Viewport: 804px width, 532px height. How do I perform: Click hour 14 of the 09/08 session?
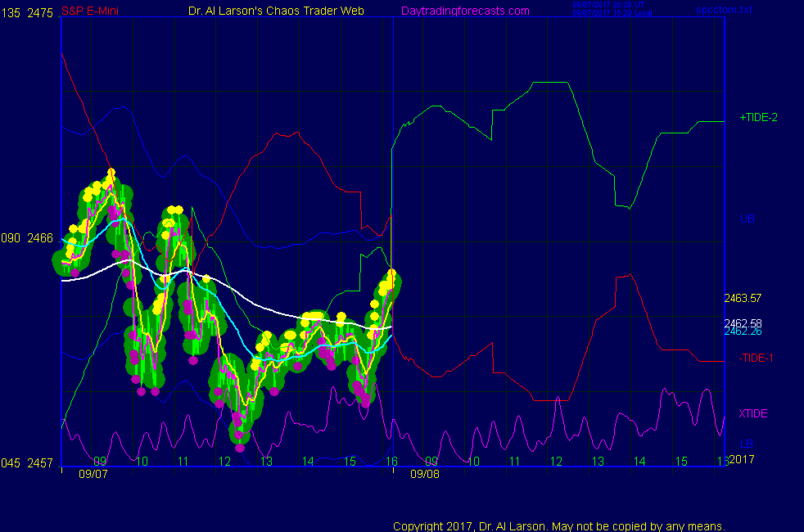pos(639,462)
